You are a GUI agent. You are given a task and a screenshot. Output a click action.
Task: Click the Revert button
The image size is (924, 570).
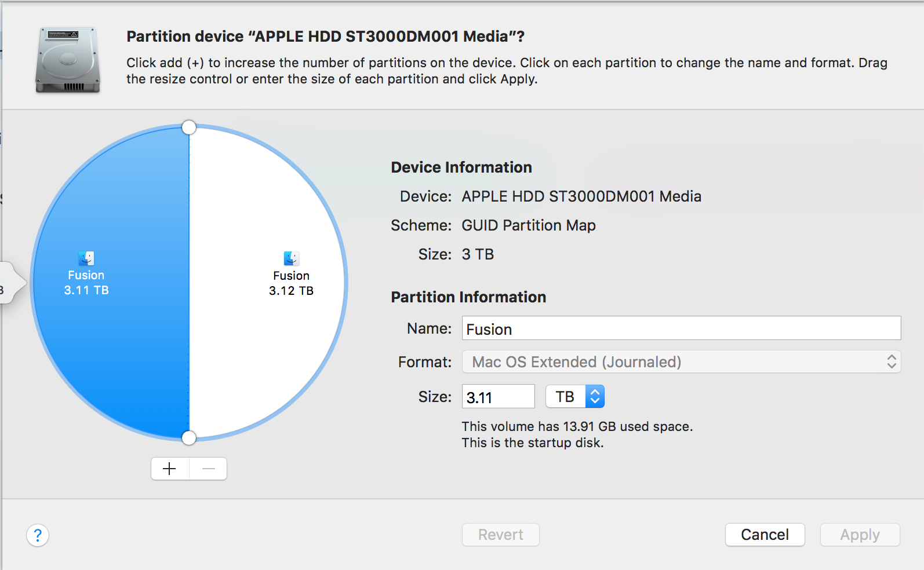coord(501,535)
